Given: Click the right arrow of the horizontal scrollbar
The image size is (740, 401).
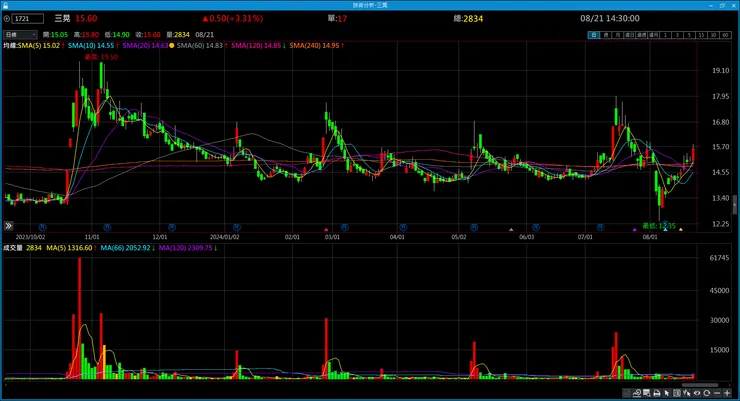Looking at the screenshot, I should pyautogui.click(x=730, y=385).
